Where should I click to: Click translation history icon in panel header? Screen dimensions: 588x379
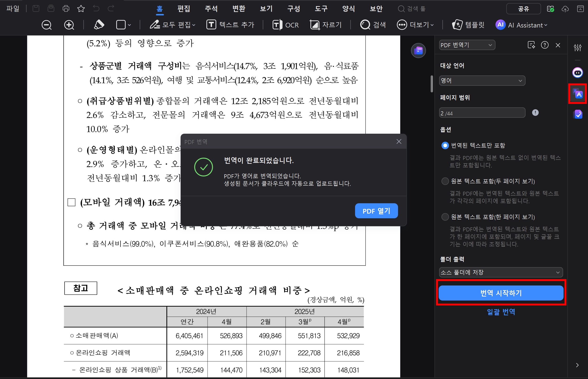tap(531, 45)
